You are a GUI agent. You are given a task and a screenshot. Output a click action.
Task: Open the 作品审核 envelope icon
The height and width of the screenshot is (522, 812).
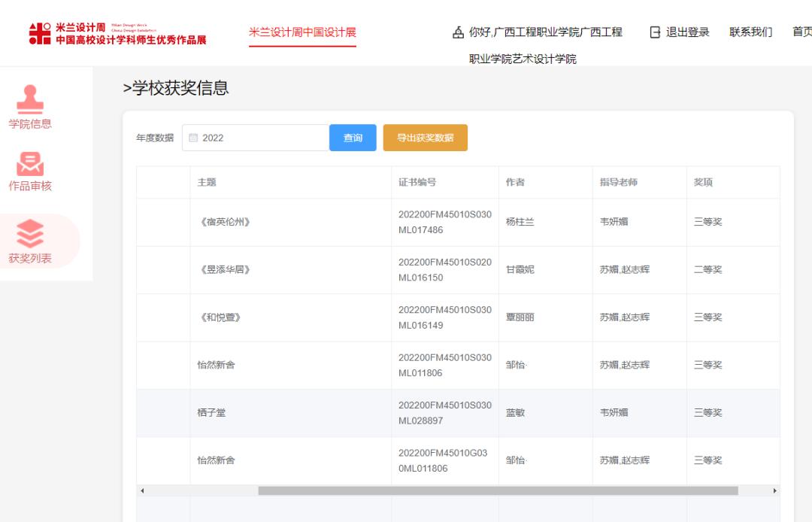(30, 163)
